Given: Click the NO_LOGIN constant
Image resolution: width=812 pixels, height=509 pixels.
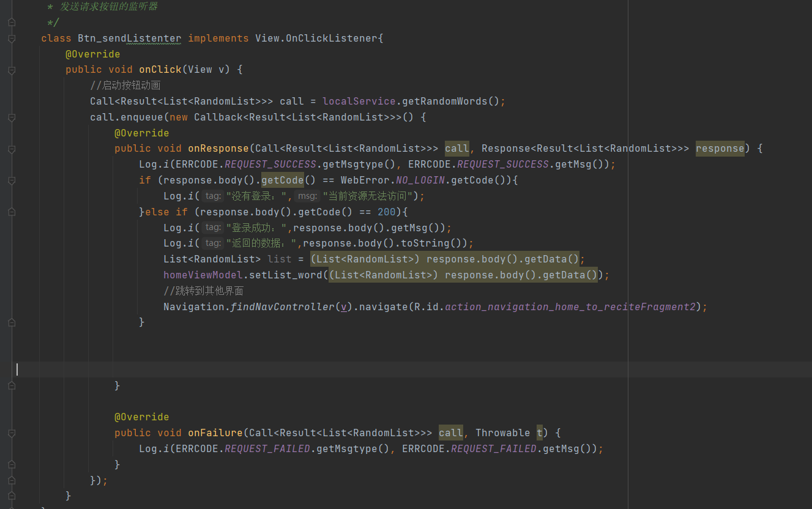Looking at the screenshot, I should pyautogui.click(x=420, y=180).
